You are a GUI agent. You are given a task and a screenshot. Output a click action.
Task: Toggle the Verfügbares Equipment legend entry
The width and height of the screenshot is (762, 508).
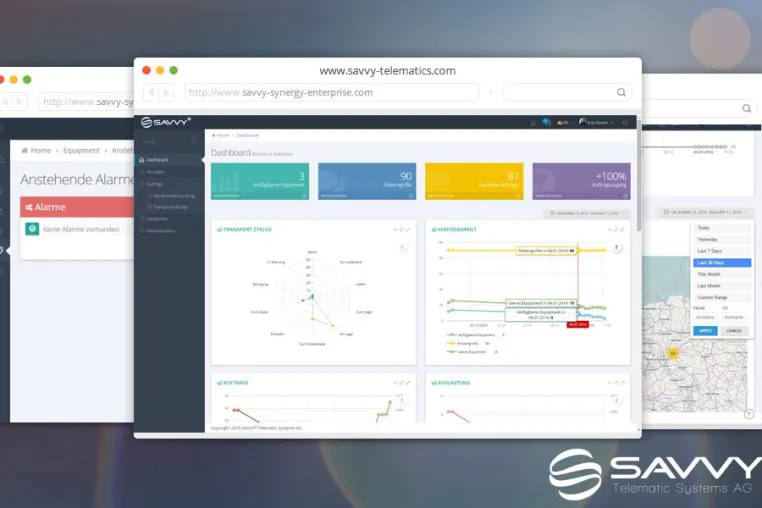click(476, 335)
